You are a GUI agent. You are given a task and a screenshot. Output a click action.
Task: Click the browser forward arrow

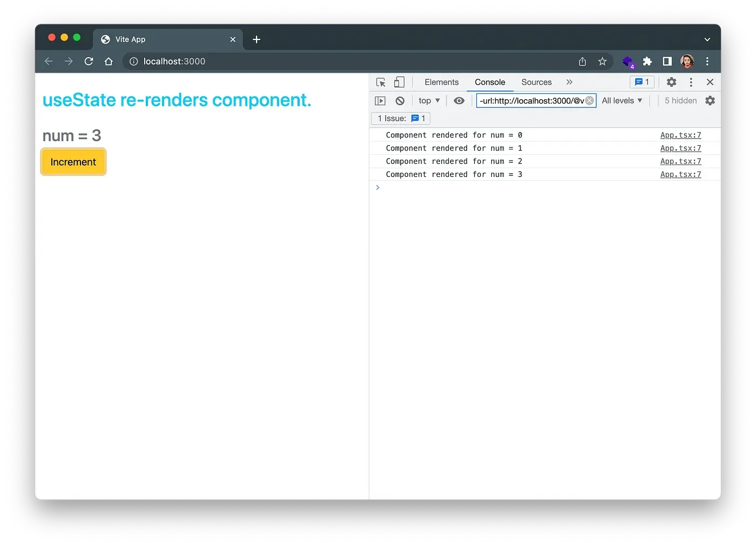[x=69, y=62]
